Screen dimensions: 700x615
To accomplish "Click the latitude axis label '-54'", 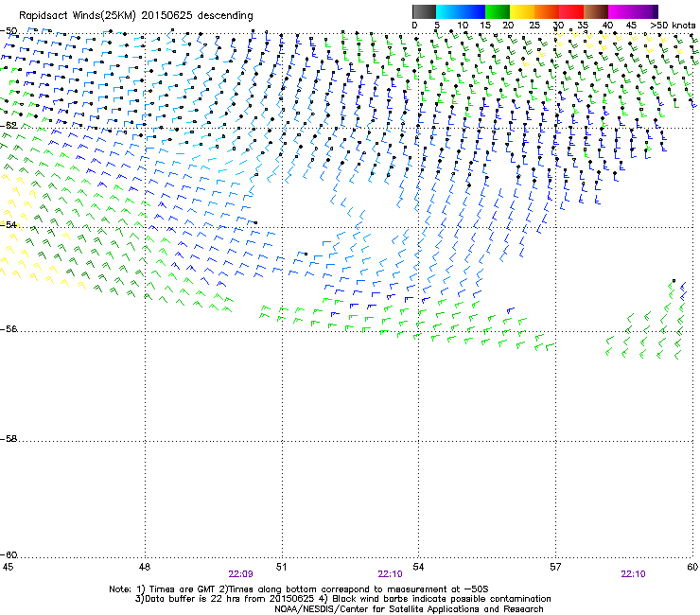I will [9, 224].
